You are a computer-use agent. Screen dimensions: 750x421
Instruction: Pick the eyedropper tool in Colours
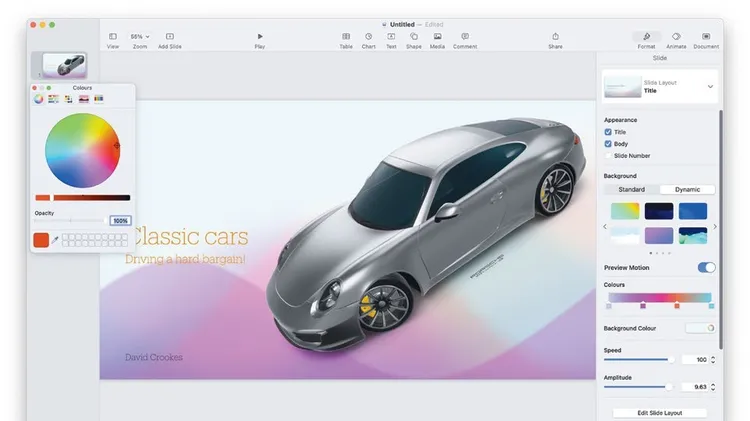pos(55,240)
